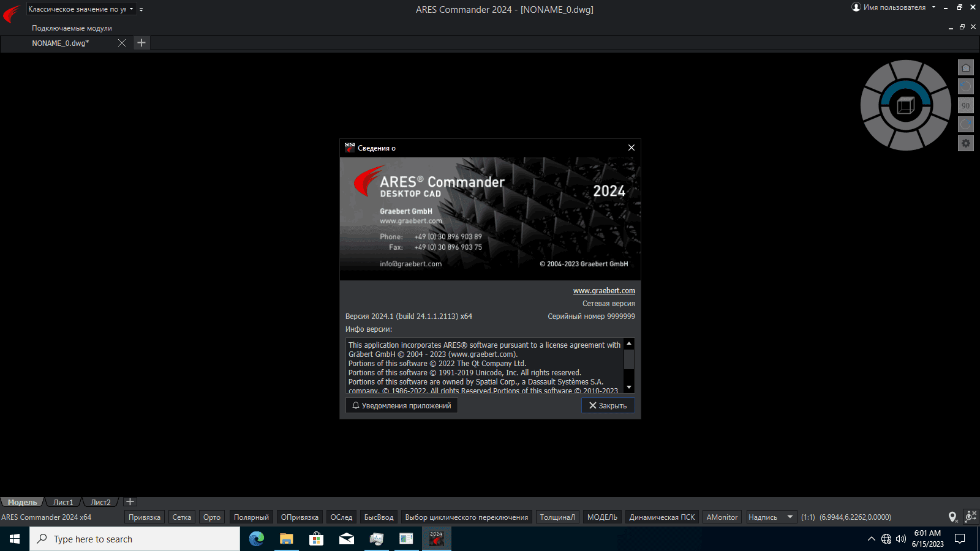
Task: Switch to the Лист1 sheet tab
Action: [63, 502]
